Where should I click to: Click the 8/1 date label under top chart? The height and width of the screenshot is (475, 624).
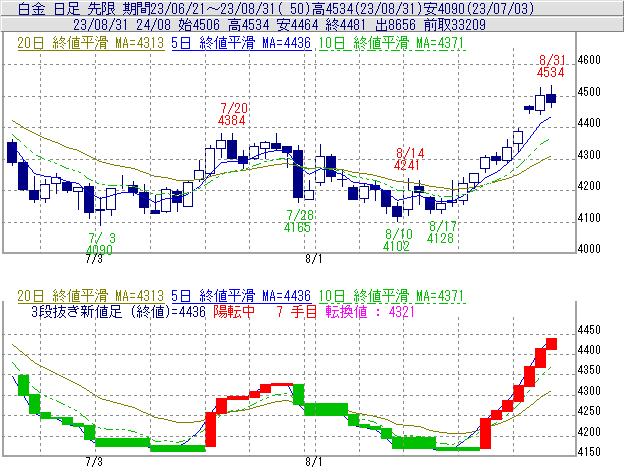coord(314,259)
